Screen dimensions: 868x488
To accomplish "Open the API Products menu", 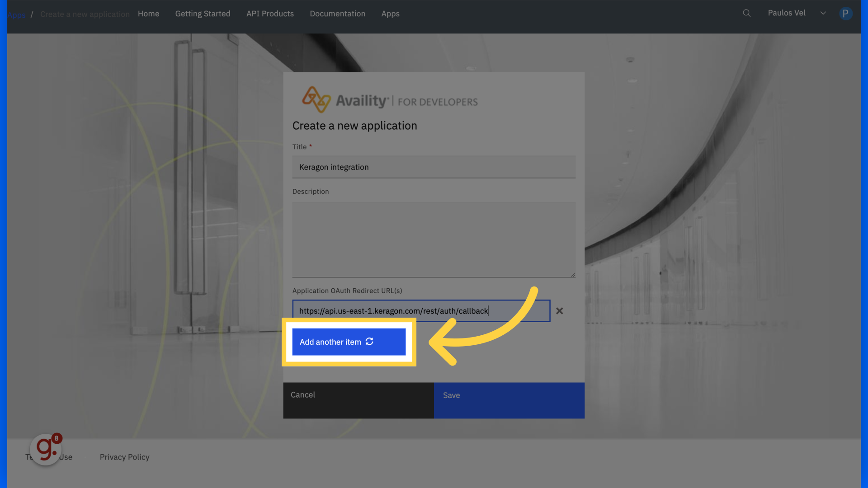I will (x=270, y=14).
